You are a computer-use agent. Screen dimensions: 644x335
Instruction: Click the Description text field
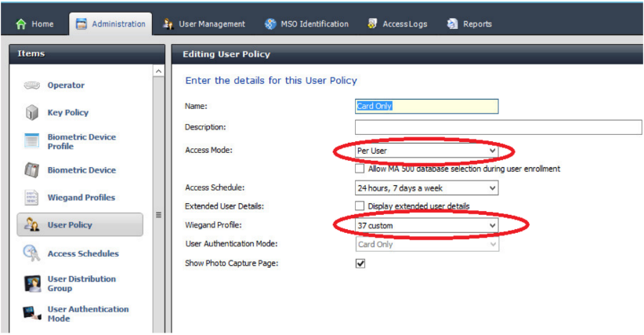pyautogui.click(x=497, y=127)
